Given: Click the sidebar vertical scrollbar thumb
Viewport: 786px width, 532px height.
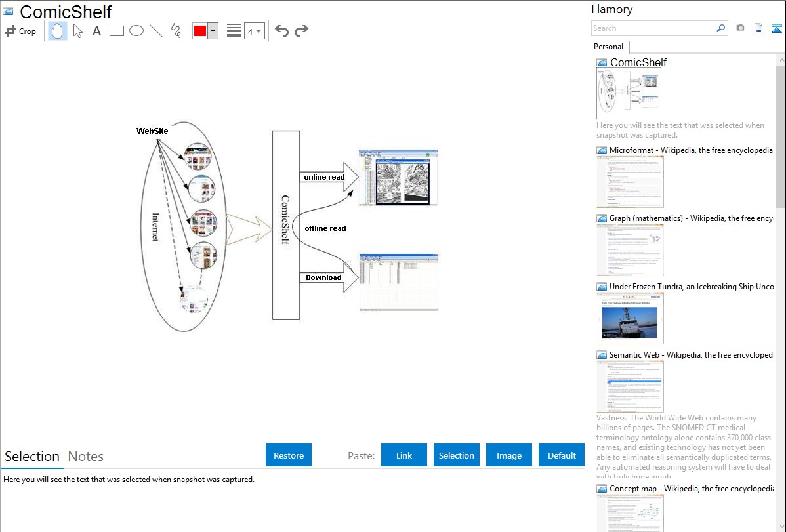Looking at the screenshot, I should [x=781, y=136].
